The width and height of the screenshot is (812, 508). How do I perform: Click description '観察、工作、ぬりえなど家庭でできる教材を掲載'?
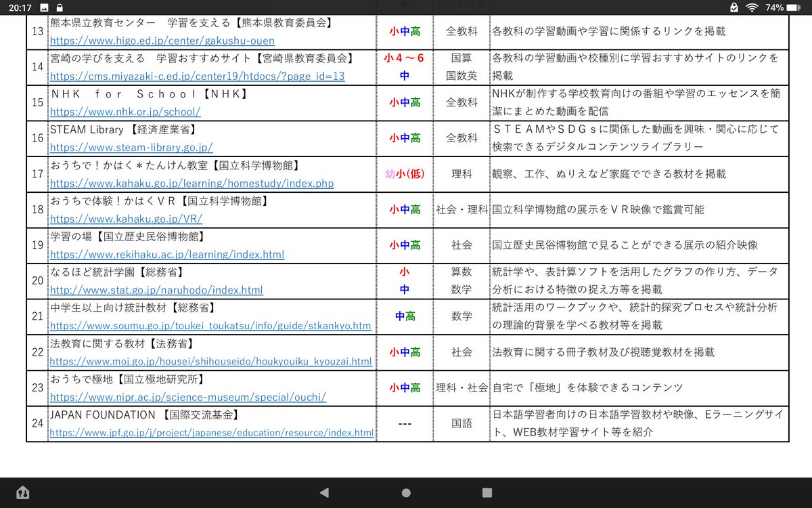click(609, 174)
